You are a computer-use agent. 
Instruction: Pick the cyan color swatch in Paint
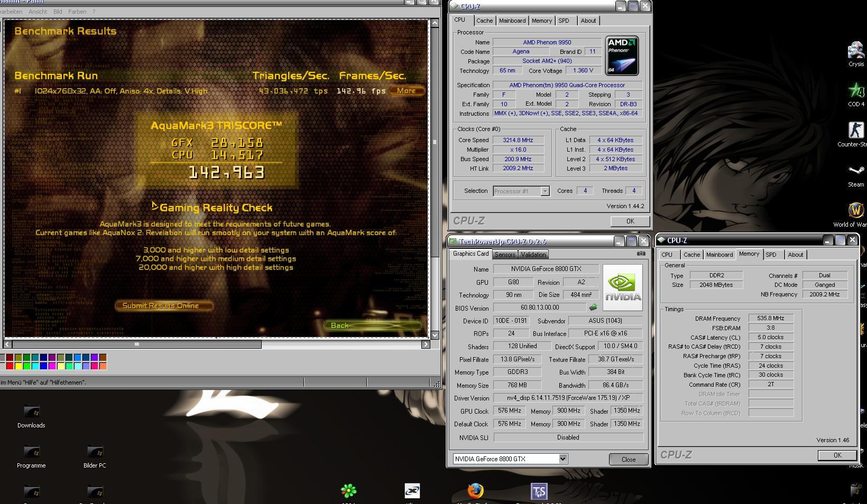coord(35,366)
